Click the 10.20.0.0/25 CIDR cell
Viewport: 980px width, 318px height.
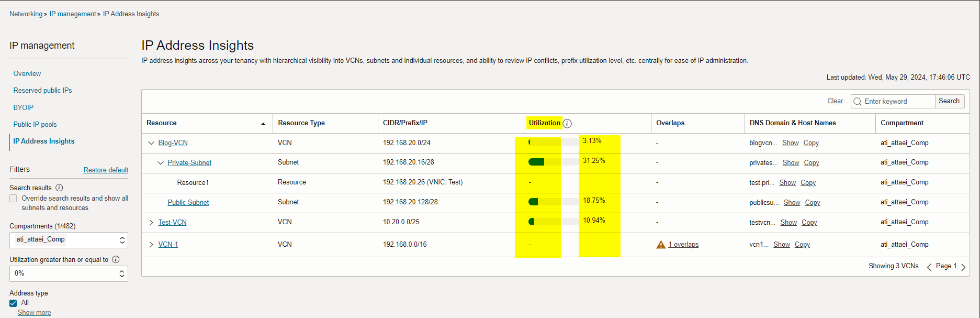coord(401,222)
